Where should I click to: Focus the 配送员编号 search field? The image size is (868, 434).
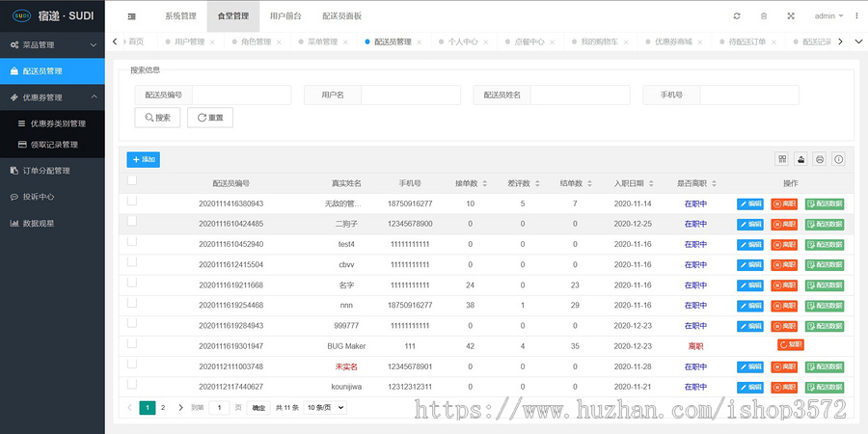[241, 95]
